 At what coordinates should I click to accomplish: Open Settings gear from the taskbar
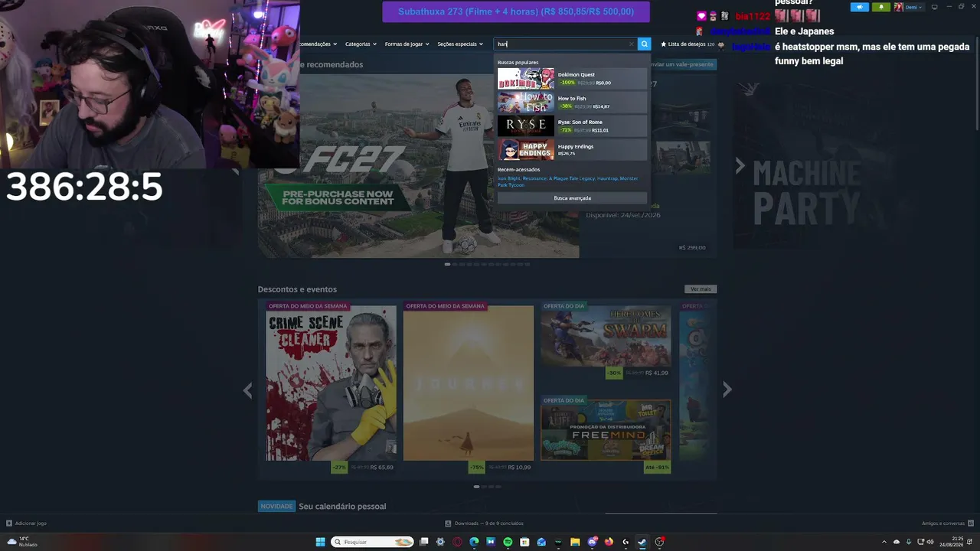coord(440,542)
